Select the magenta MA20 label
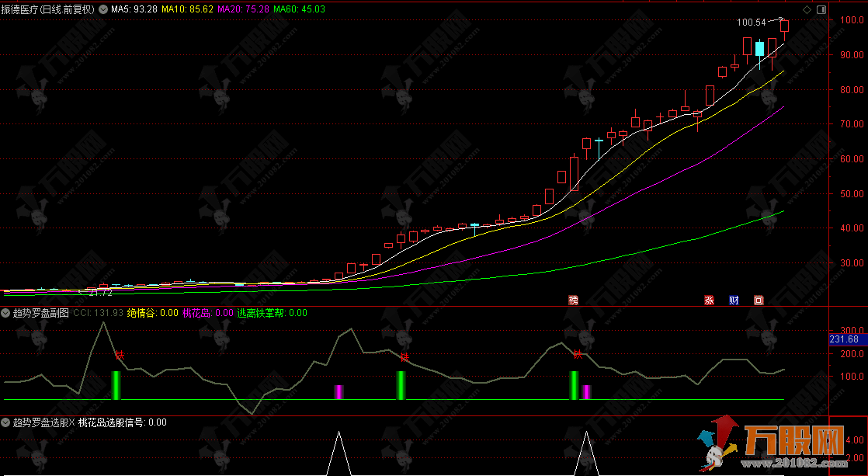This screenshot has width=868, height=476. coord(243,9)
